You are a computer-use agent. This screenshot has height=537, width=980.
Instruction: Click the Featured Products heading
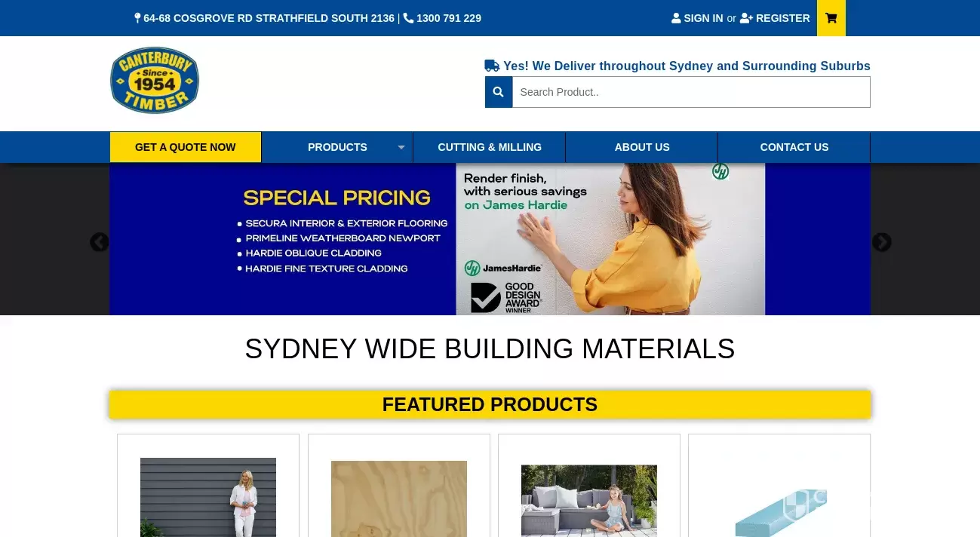pyautogui.click(x=490, y=405)
